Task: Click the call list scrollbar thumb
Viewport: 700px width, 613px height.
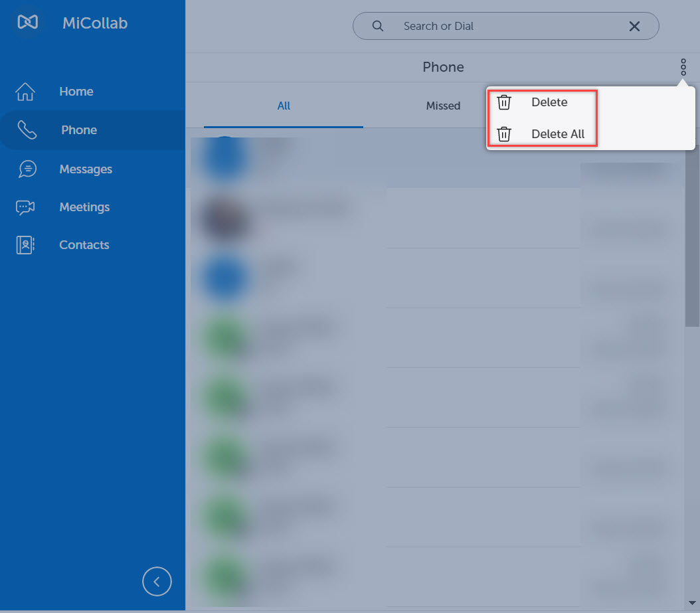Action: point(692,236)
